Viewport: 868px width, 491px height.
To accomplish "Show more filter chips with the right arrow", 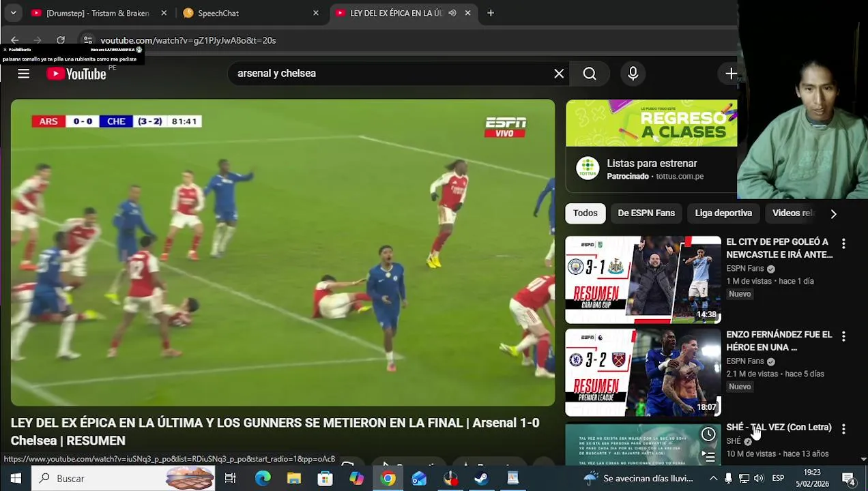I will pos(833,213).
